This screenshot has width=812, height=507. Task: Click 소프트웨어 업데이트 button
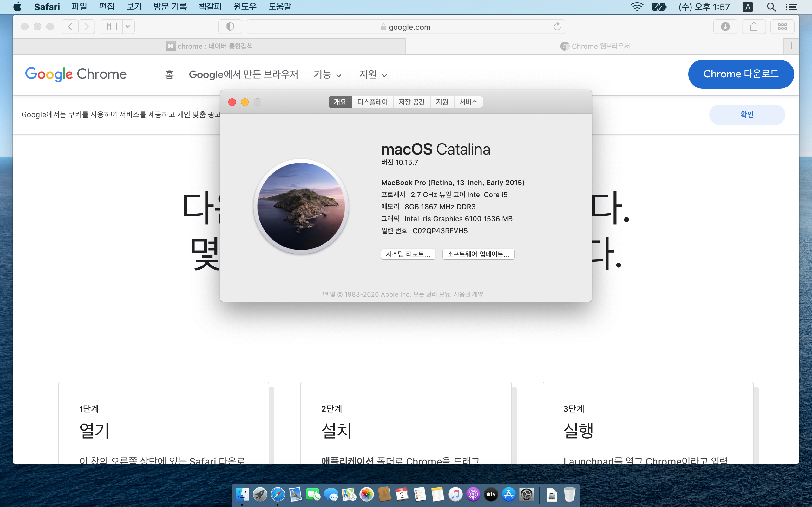pyautogui.click(x=478, y=254)
